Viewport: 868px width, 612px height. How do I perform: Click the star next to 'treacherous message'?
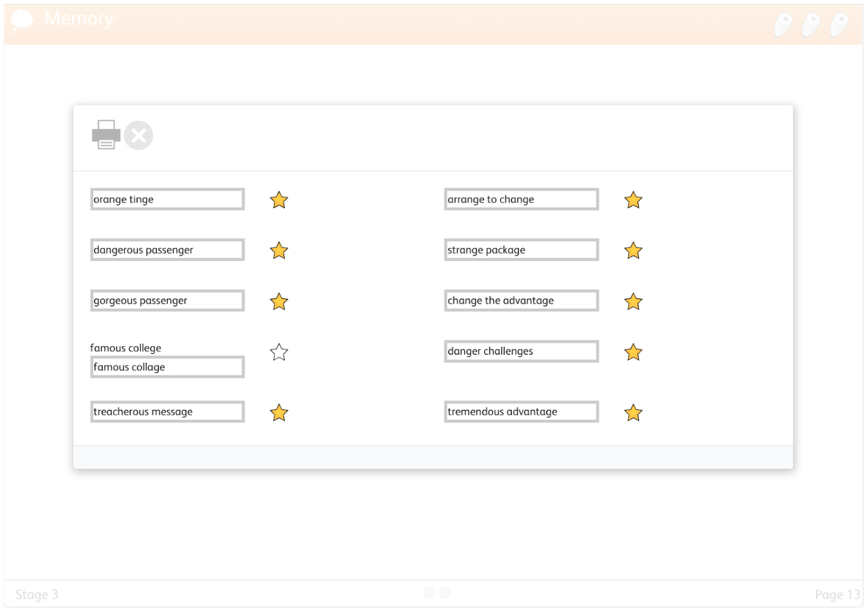coord(279,412)
